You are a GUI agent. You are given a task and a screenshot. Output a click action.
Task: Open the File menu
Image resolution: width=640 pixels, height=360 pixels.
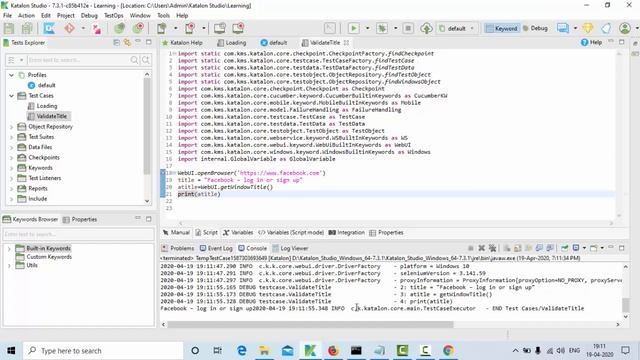click(x=7, y=16)
